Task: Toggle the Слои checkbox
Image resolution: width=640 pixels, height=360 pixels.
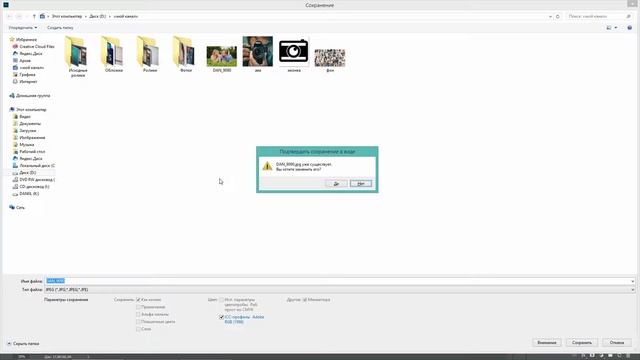Action: point(138,329)
